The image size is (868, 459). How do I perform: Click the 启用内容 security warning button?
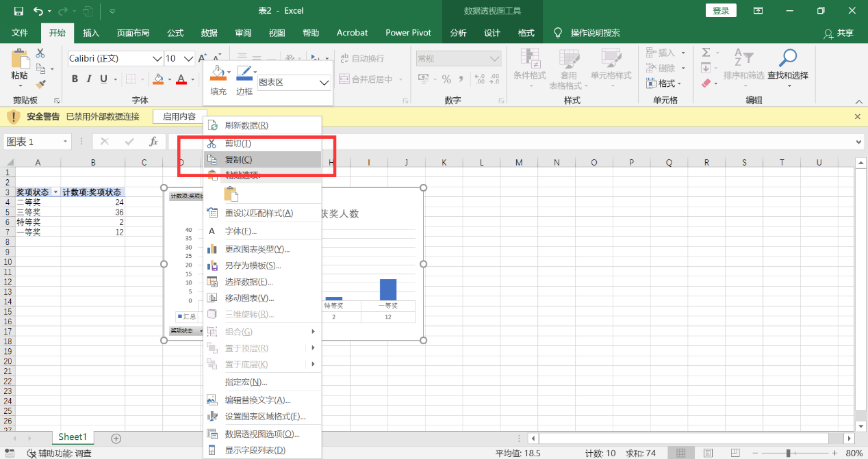point(179,116)
